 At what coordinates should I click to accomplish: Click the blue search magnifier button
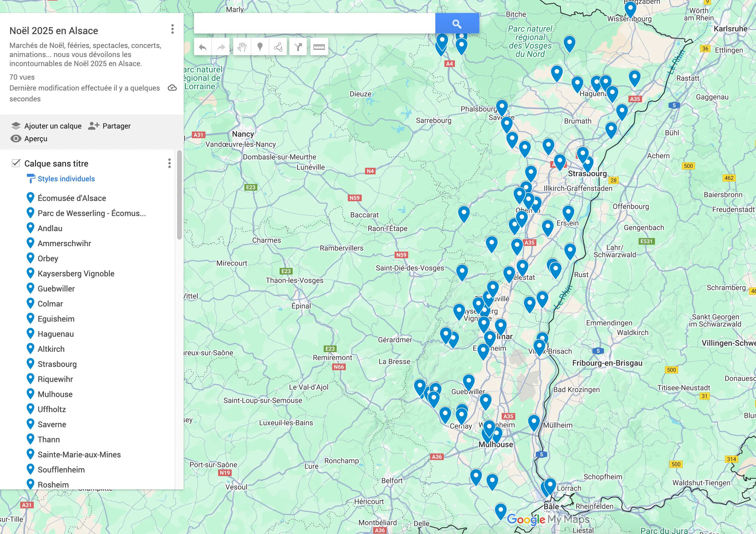(457, 23)
